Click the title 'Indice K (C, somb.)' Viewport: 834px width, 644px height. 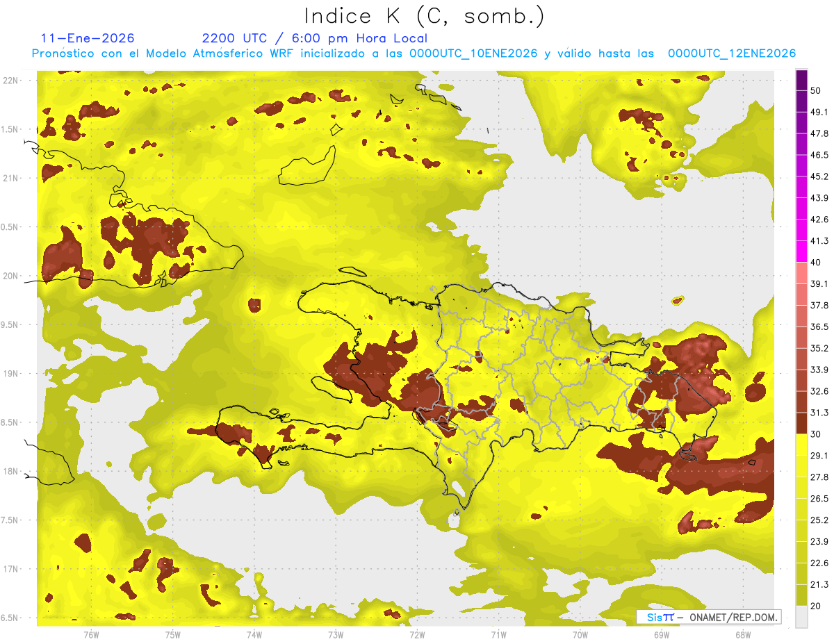(424, 17)
